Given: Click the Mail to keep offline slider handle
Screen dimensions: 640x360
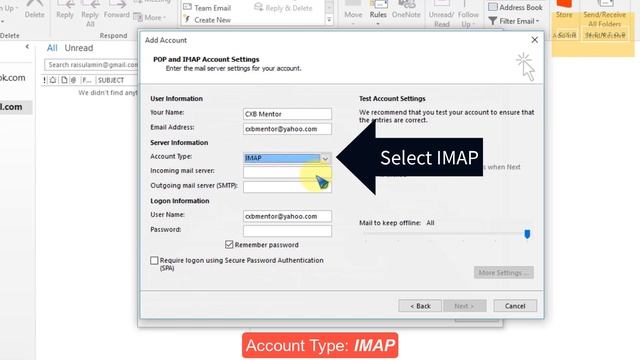Looking at the screenshot, I should (x=527, y=234).
